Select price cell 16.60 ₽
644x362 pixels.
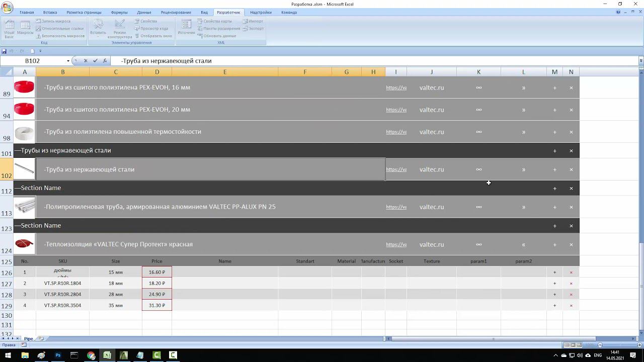(157, 272)
